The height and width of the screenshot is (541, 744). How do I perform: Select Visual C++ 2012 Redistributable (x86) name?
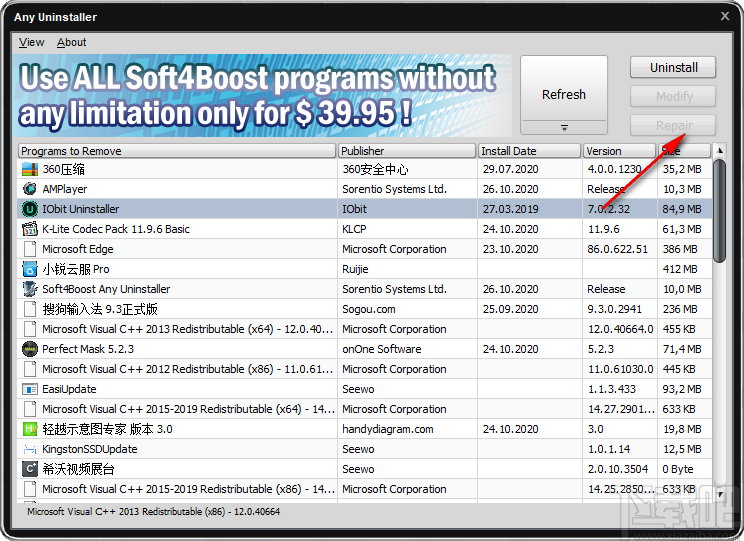coord(187,369)
